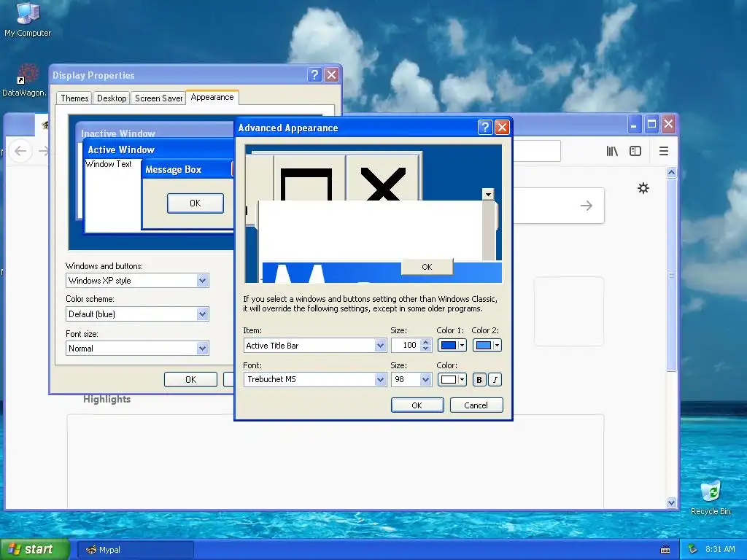The image size is (747, 560).
Task: Open the Item dropdown showing Active Title Bar
Action: click(x=380, y=345)
